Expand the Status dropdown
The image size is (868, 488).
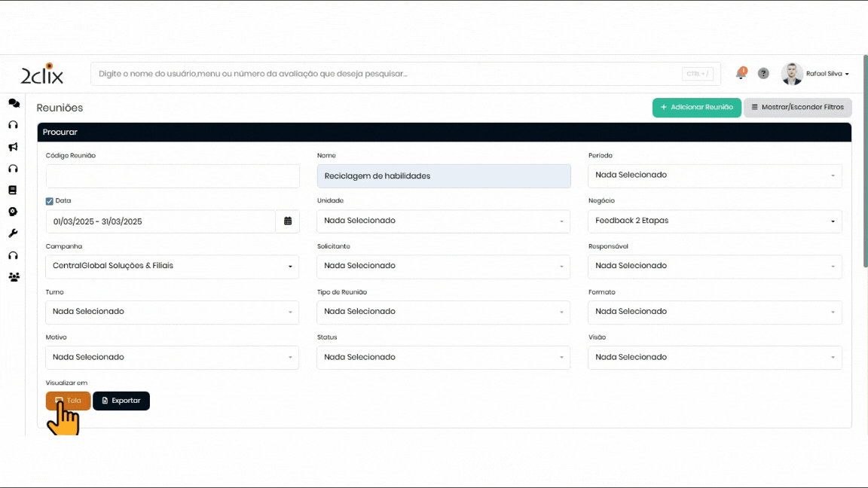pyautogui.click(x=443, y=358)
